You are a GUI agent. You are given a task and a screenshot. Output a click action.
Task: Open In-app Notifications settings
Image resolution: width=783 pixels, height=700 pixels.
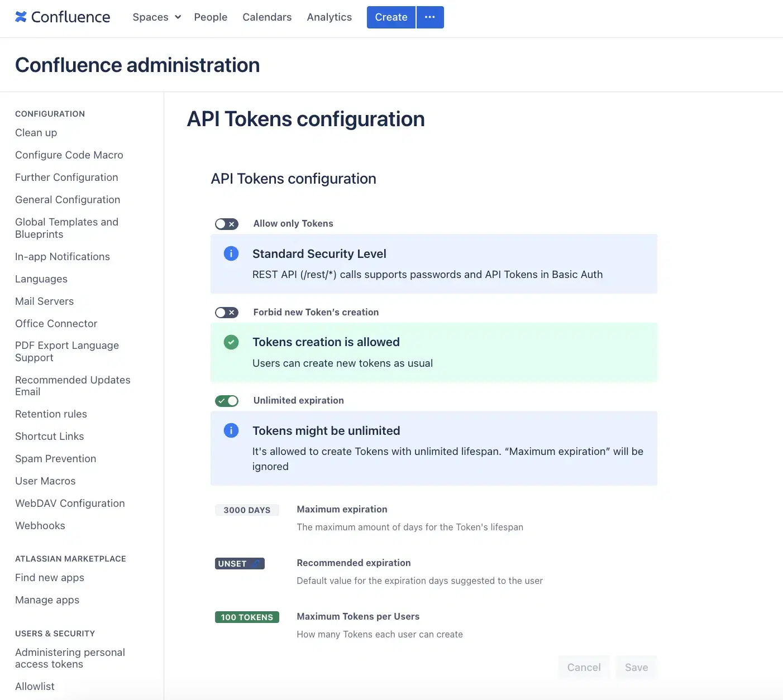coord(63,257)
